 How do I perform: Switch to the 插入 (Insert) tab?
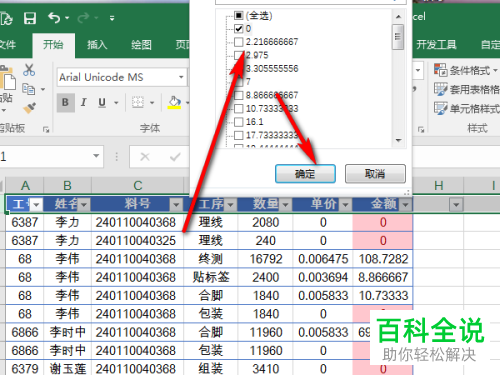(97, 45)
